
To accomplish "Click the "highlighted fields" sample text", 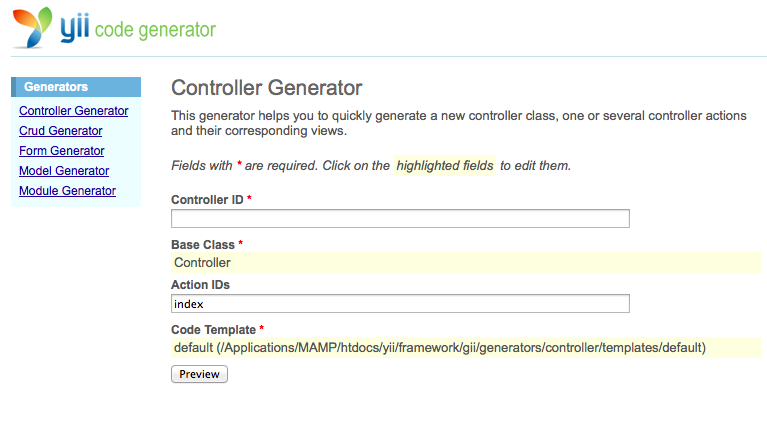I will [x=445, y=165].
